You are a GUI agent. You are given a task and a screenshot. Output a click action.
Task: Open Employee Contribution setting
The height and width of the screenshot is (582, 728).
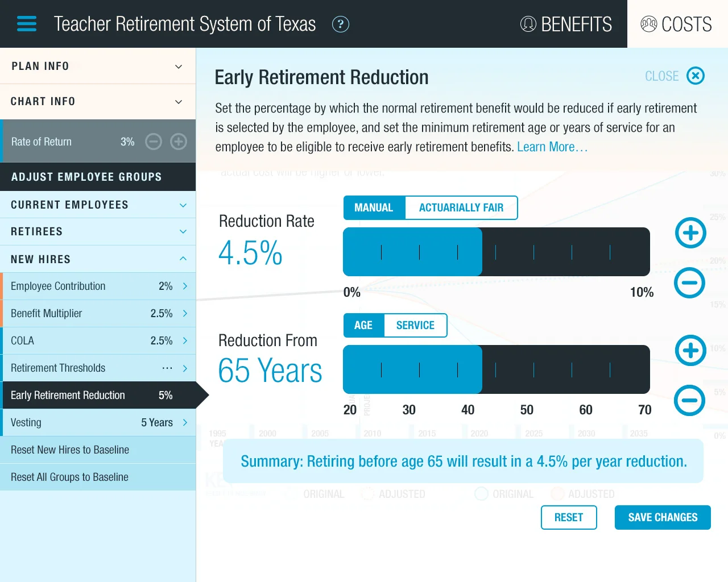(x=98, y=286)
